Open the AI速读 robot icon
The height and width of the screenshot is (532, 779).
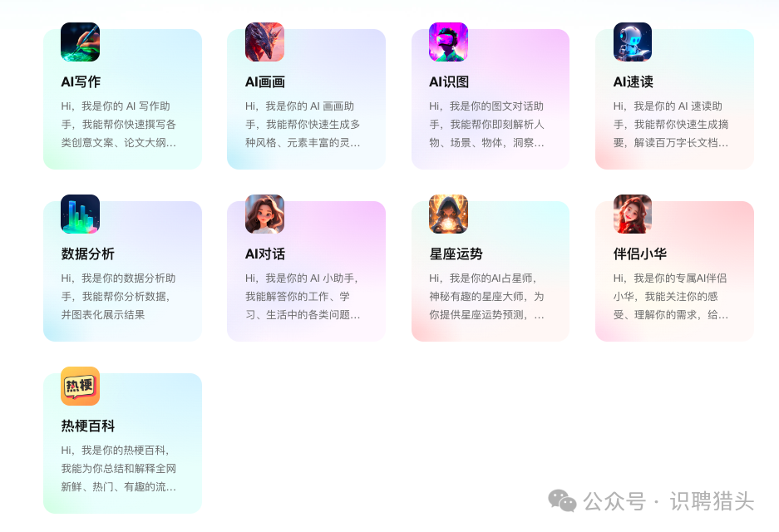633,42
